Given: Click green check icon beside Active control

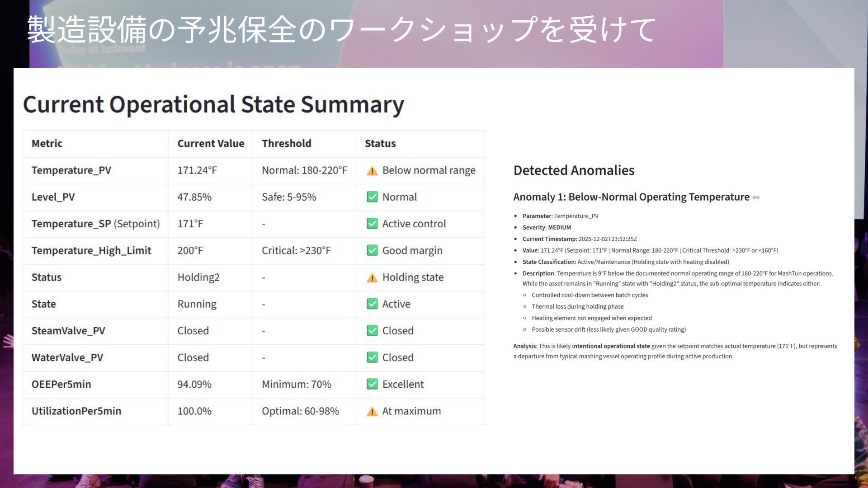Looking at the screenshot, I should coord(372,224).
